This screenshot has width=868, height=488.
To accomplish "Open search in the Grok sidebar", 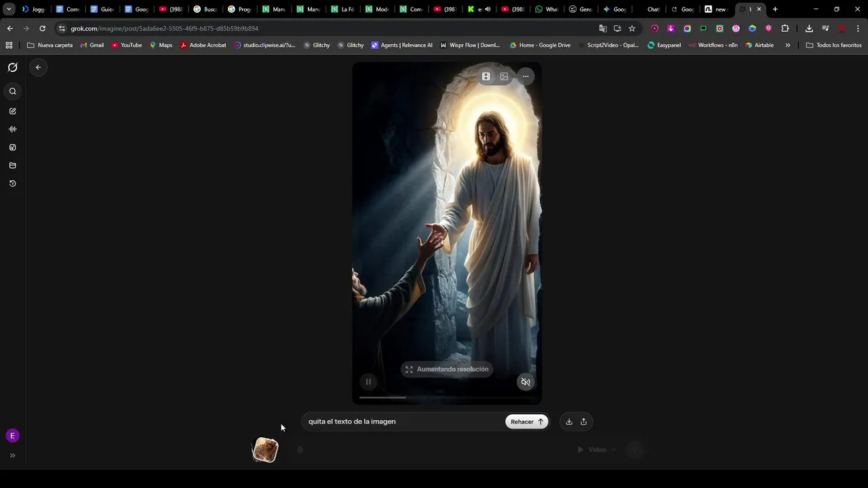I will click(x=12, y=91).
